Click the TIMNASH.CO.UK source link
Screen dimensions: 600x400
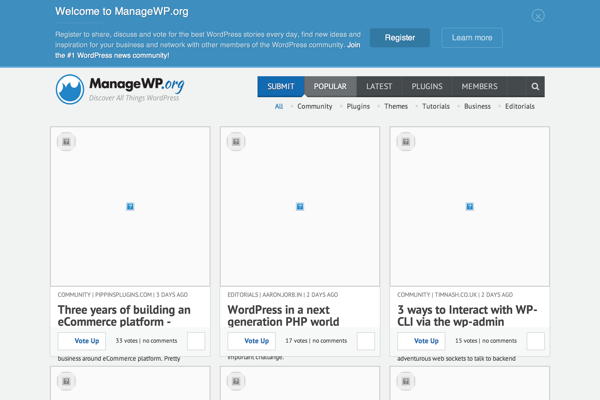click(x=456, y=295)
